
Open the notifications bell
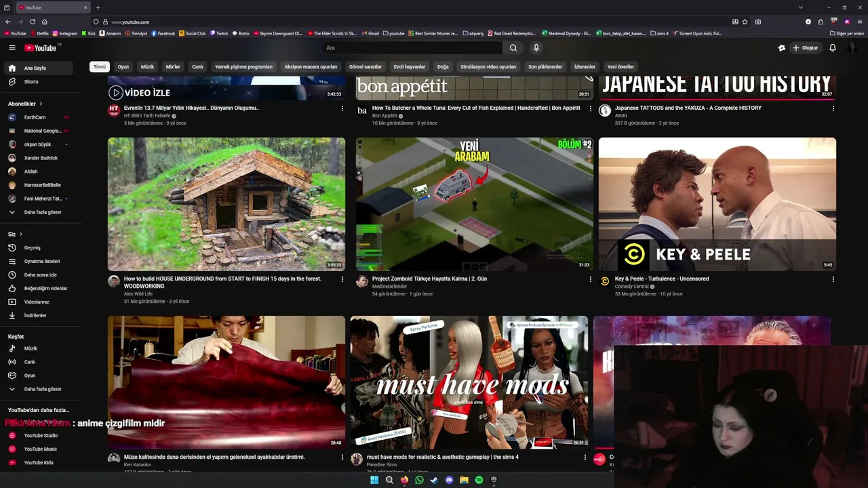833,48
